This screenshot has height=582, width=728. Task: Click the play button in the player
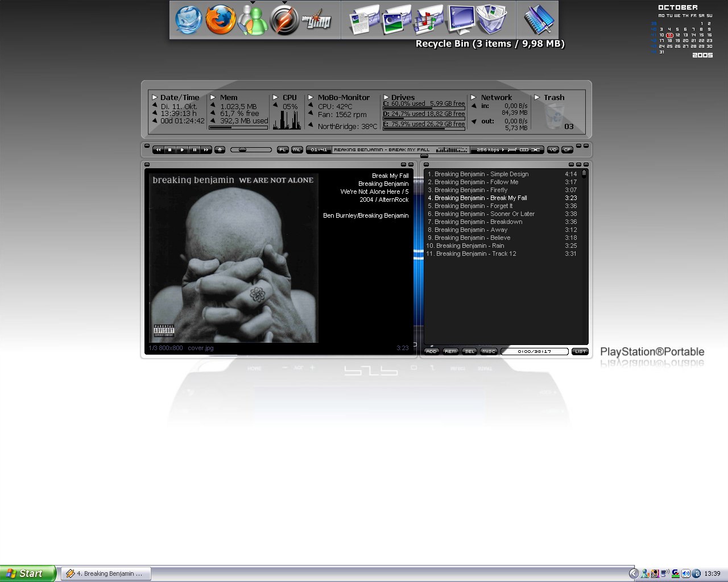(182, 149)
